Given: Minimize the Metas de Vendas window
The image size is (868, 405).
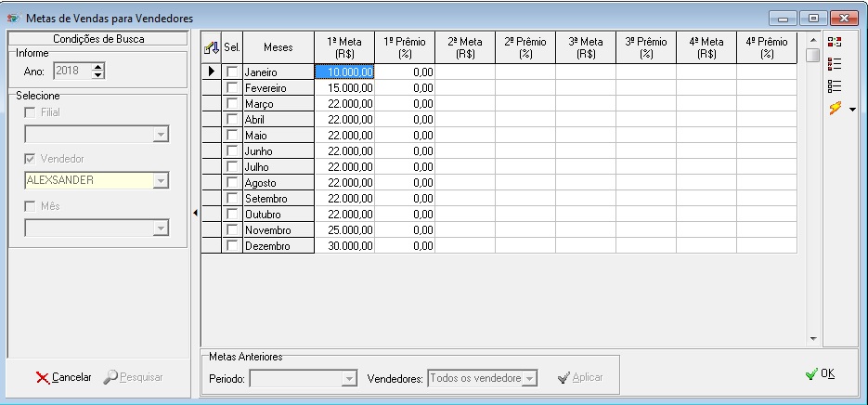Looking at the screenshot, I should 783,19.
